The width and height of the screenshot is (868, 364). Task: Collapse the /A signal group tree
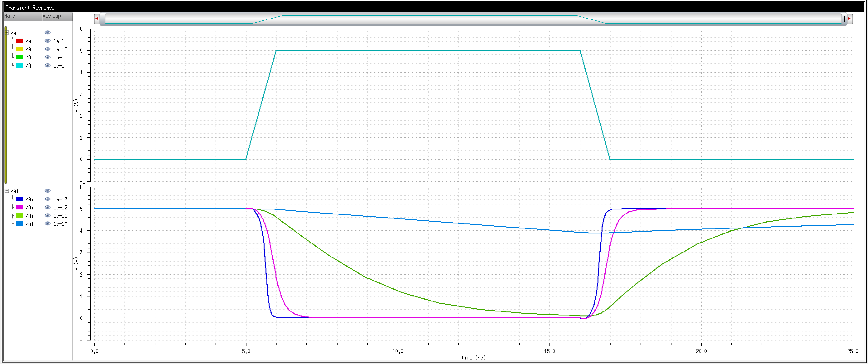pyautogui.click(x=7, y=33)
